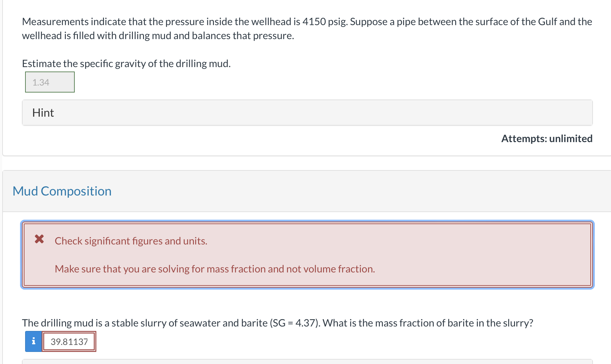Click the mass fraction field showing 39.81137
The width and height of the screenshot is (611, 364).
[x=69, y=342]
